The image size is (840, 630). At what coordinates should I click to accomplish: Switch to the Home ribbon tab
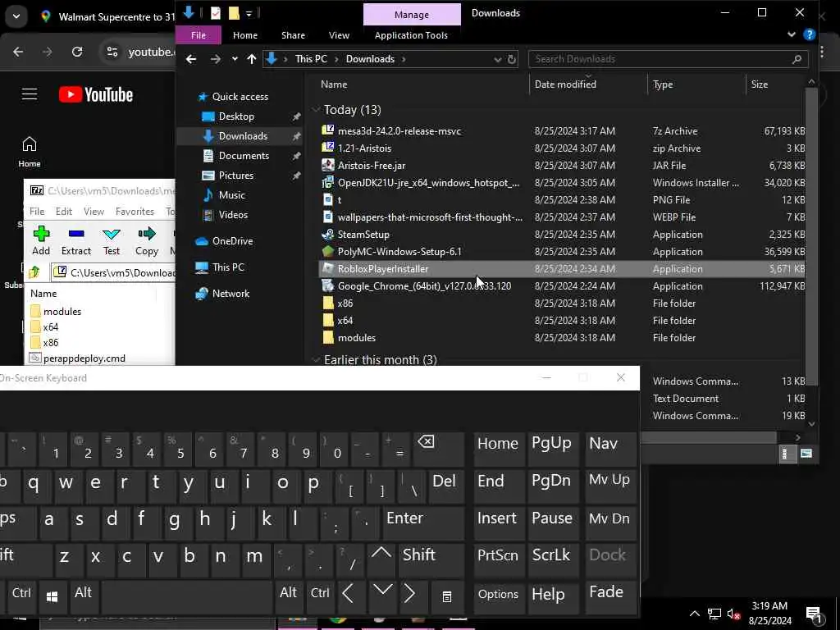point(245,34)
